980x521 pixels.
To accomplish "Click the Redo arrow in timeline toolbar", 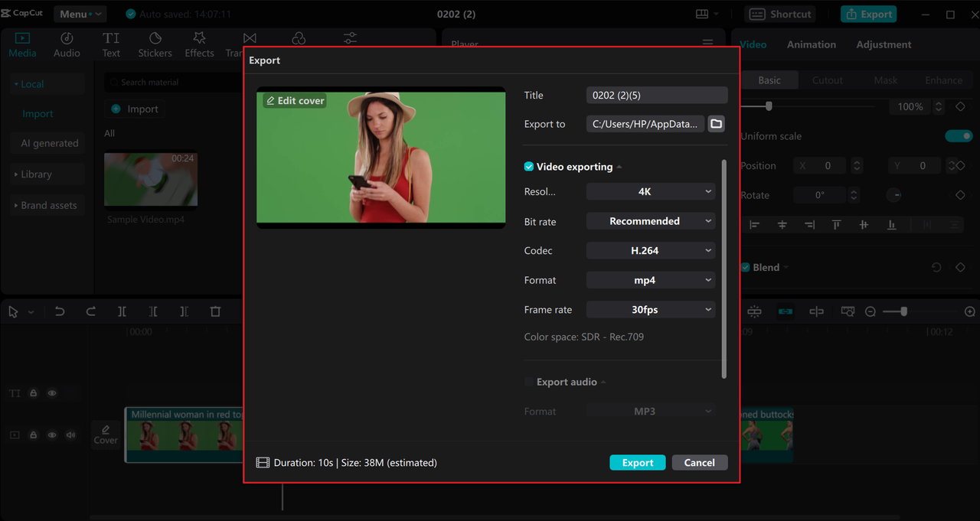I will pos(91,311).
